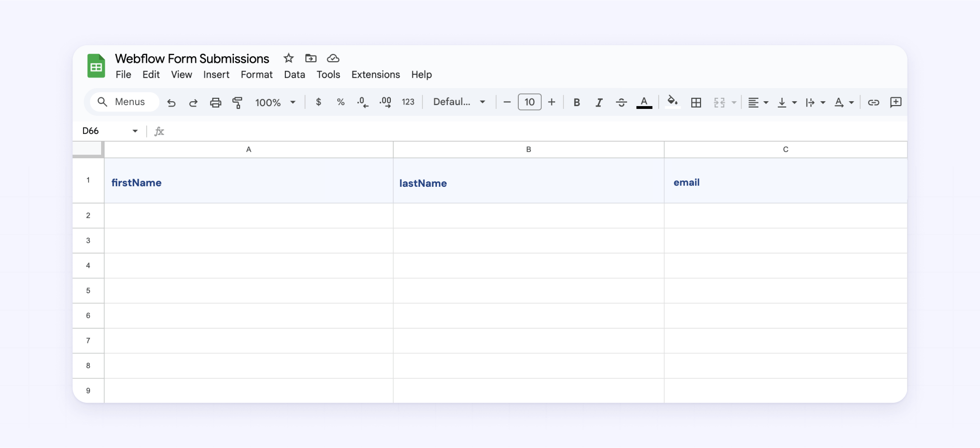
Task: Select row 1 header
Action: (88, 180)
